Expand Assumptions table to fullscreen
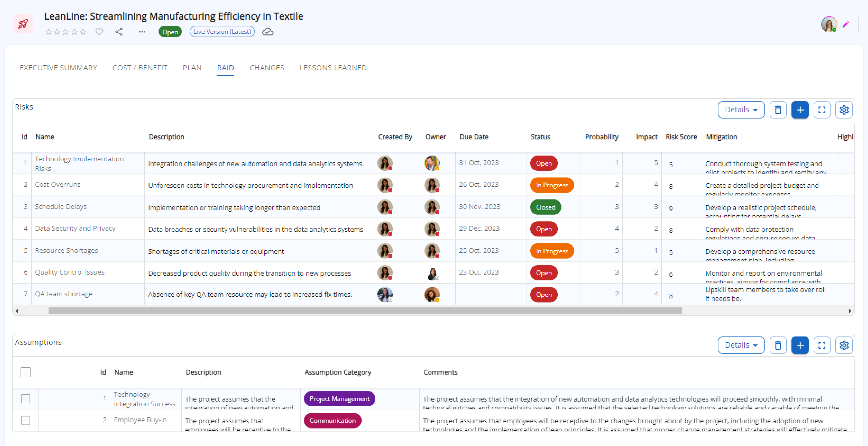 click(x=822, y=345)
